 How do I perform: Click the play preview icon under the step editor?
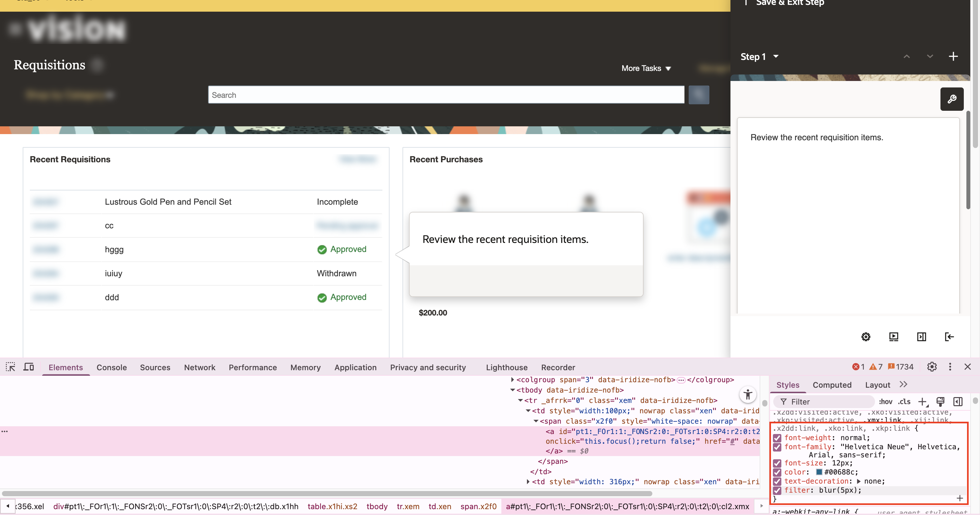pos(893,337)
